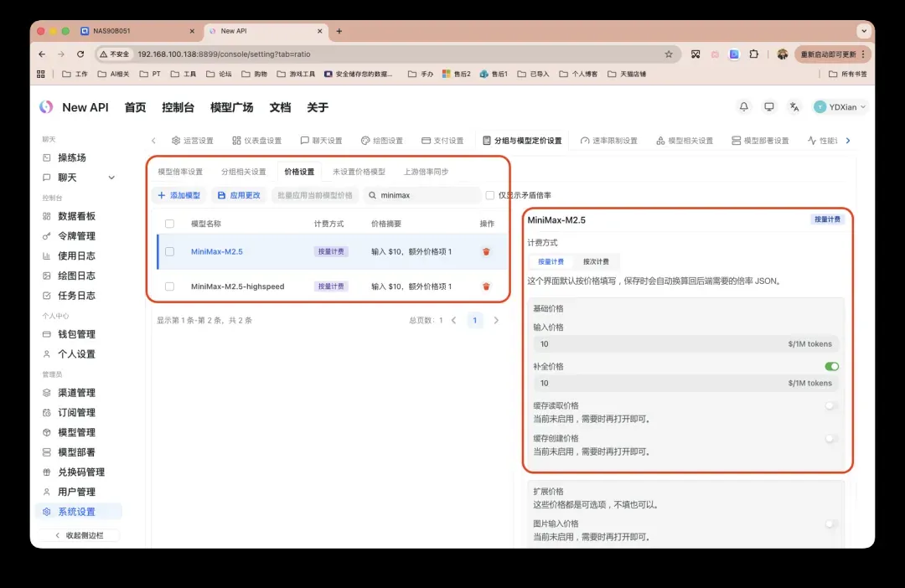Viewport: 905px width, 588px height.
Task: Select the 按次计费 billing tab
Action: [x=597, y=261]
